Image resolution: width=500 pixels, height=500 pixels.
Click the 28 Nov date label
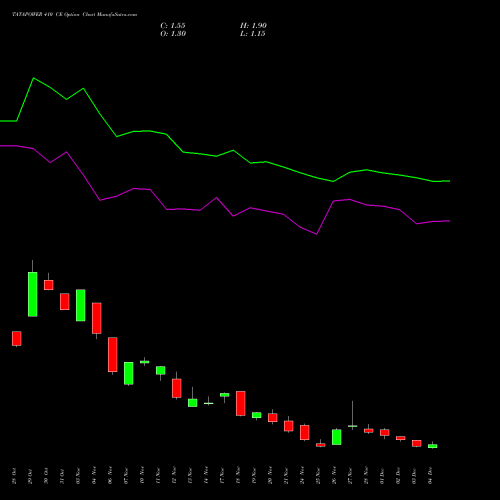coord(366,476)
